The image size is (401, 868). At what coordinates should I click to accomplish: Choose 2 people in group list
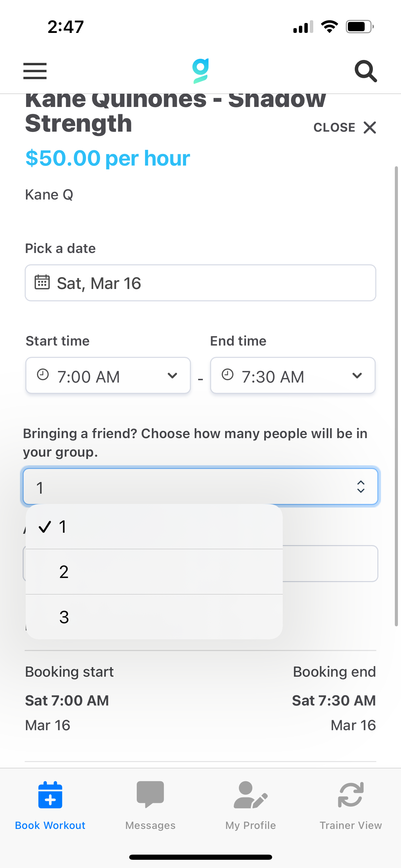154,572
